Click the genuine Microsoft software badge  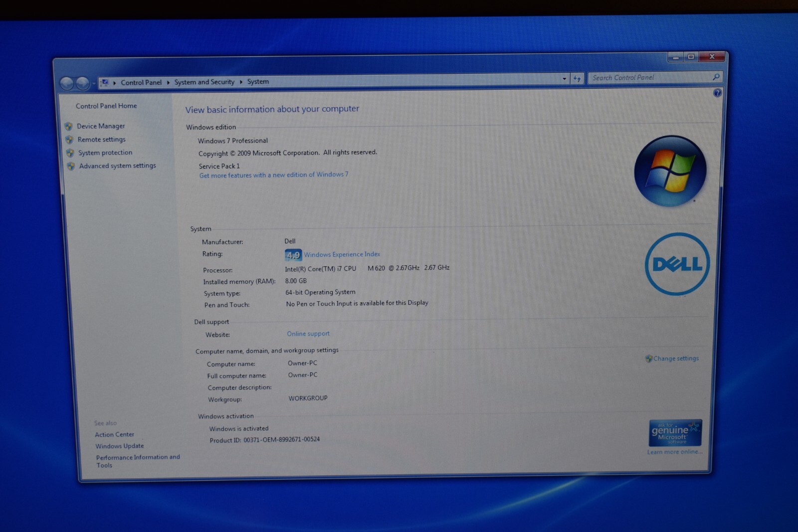675,433
